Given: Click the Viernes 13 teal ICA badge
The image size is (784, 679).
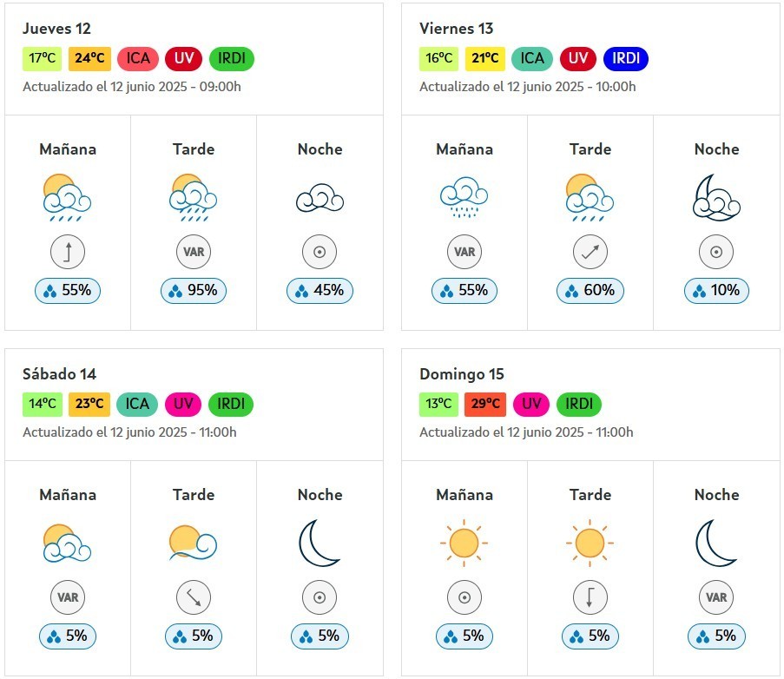Looking at the screenshot, I should click(532, 58).
